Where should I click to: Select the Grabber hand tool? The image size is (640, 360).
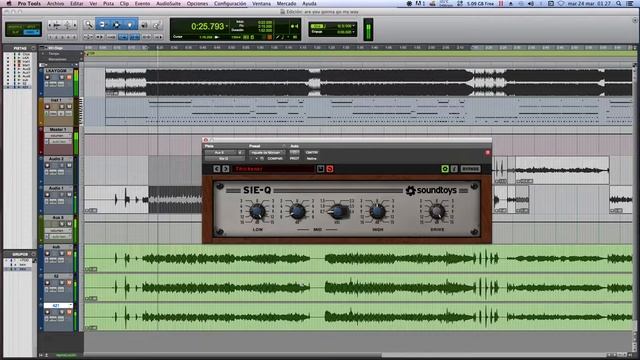130,25
